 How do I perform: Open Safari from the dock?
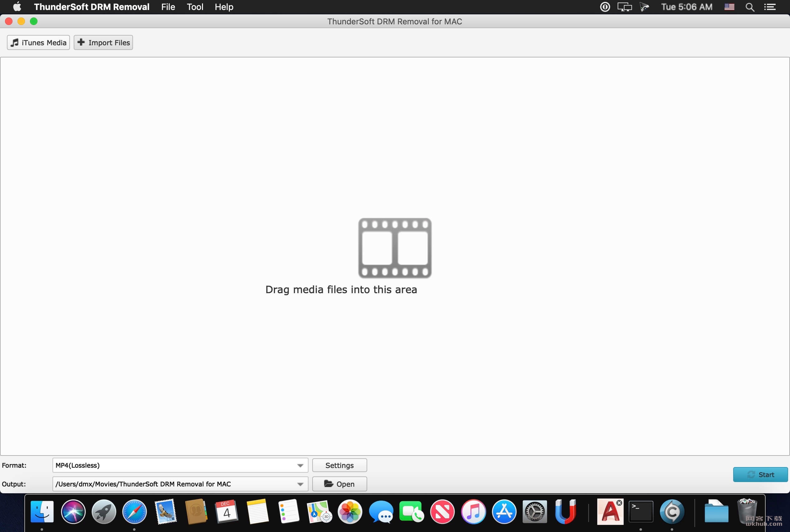point(134,511)
